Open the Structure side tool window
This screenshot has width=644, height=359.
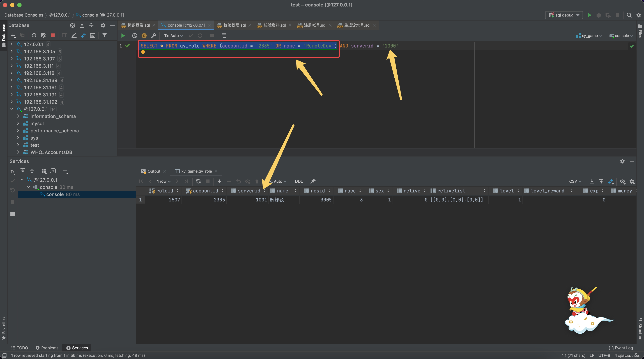(640, 329)
